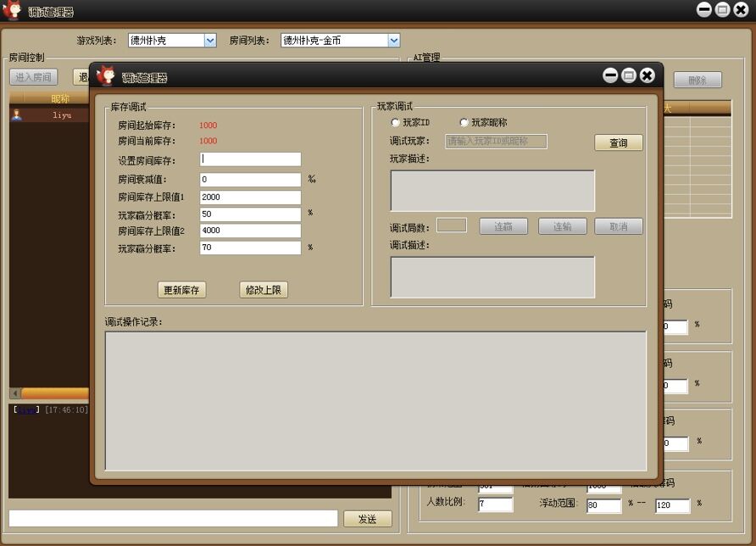Open the 游戏列表 dropdown
756x546 pixels.
point(210,41)
